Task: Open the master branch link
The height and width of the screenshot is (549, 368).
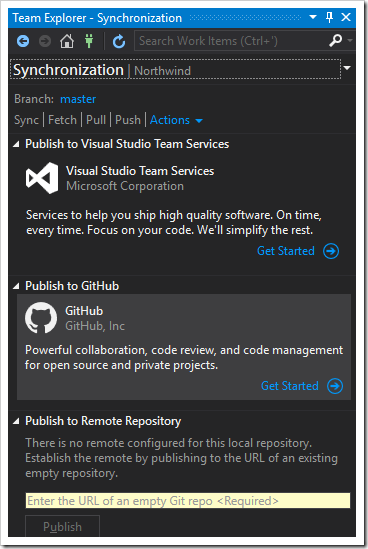Action: 78,99
